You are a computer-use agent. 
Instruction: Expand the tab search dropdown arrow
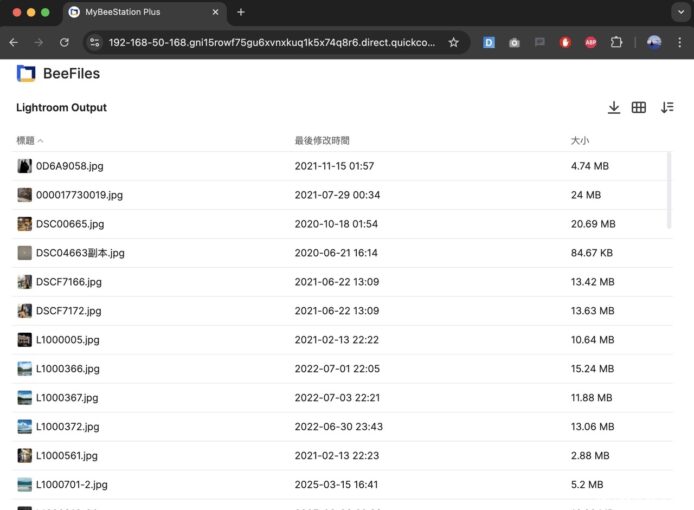(x=679, y=12)
